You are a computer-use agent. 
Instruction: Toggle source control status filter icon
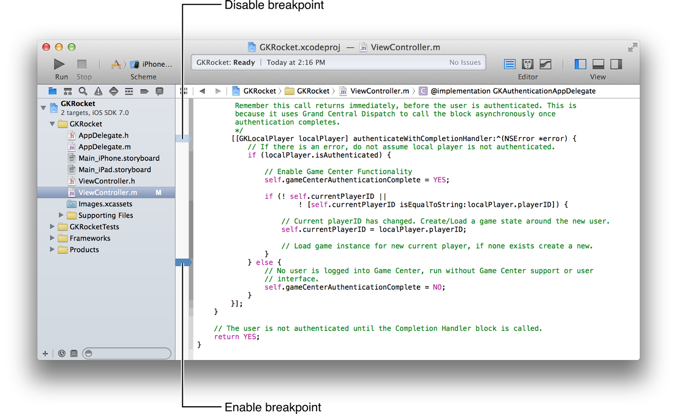click(74, 354)
